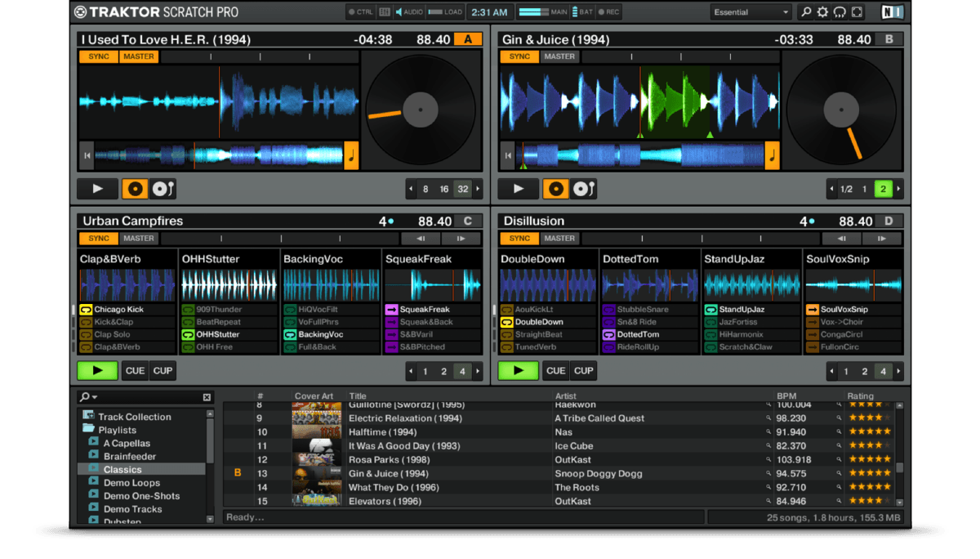Toggle the REC recording indicator
The width and height of the screenshot is (980, 559).
[x=608, y=12]
